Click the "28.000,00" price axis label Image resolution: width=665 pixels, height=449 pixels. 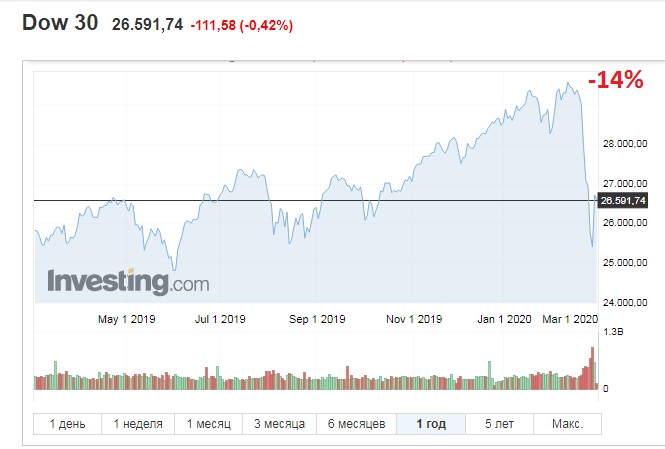pos(626,144)
